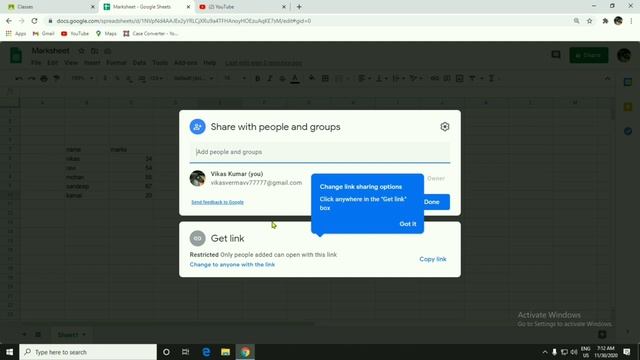Open the font family dropdown
640x360 pixels.
pos(193,78)
